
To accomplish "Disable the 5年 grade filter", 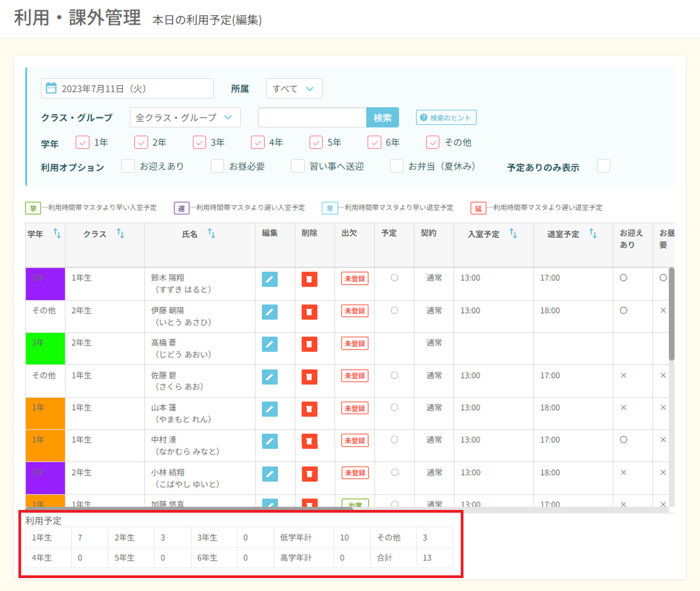I will (316, 142).
